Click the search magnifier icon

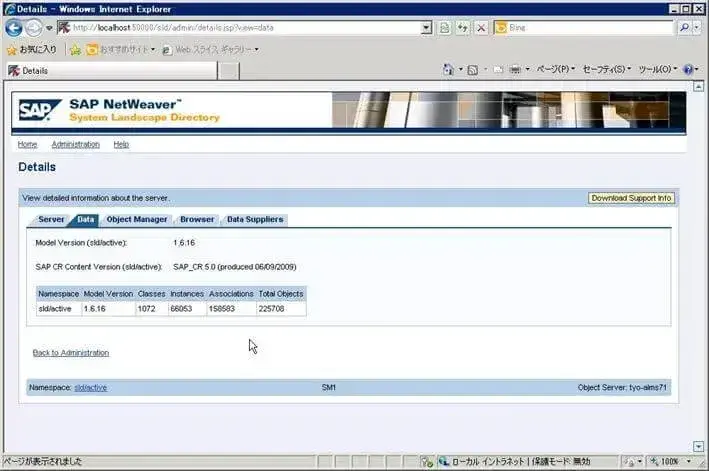point(684,28)
